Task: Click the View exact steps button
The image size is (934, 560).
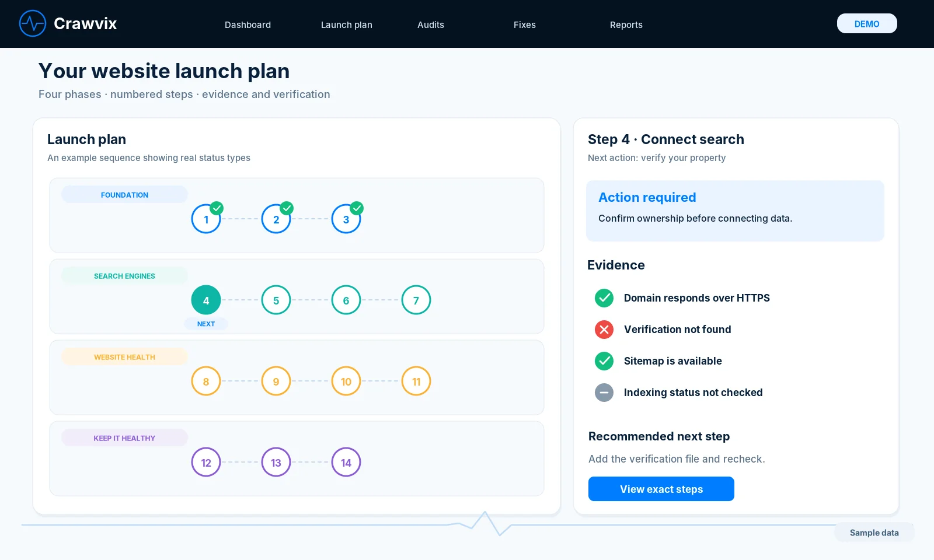Action: (x=661, y=489)
